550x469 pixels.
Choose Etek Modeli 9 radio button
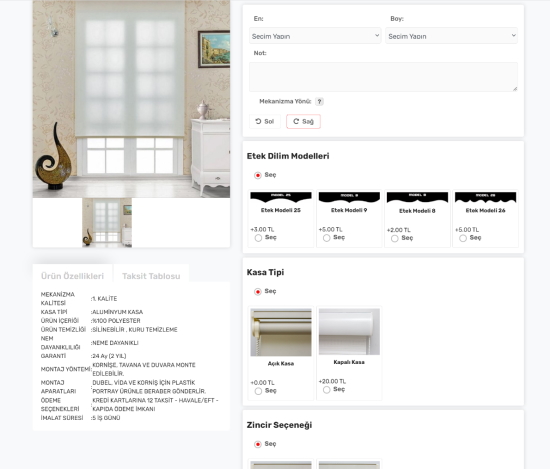[327, 238]
